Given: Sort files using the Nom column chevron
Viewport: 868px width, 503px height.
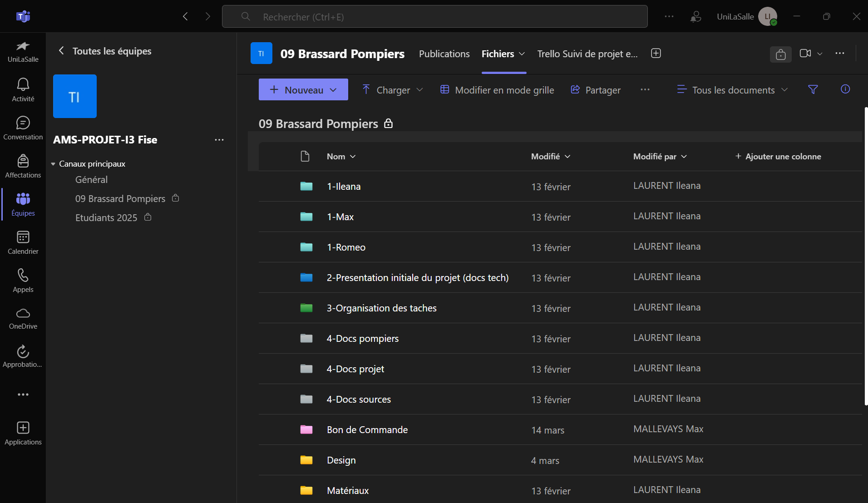Looking at the screenshot, I should (353, 156).
